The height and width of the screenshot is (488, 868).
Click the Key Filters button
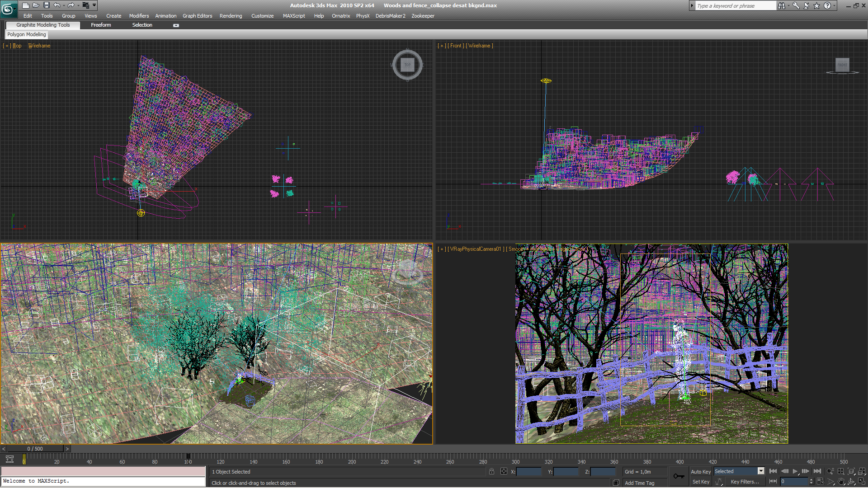[744, 482]
